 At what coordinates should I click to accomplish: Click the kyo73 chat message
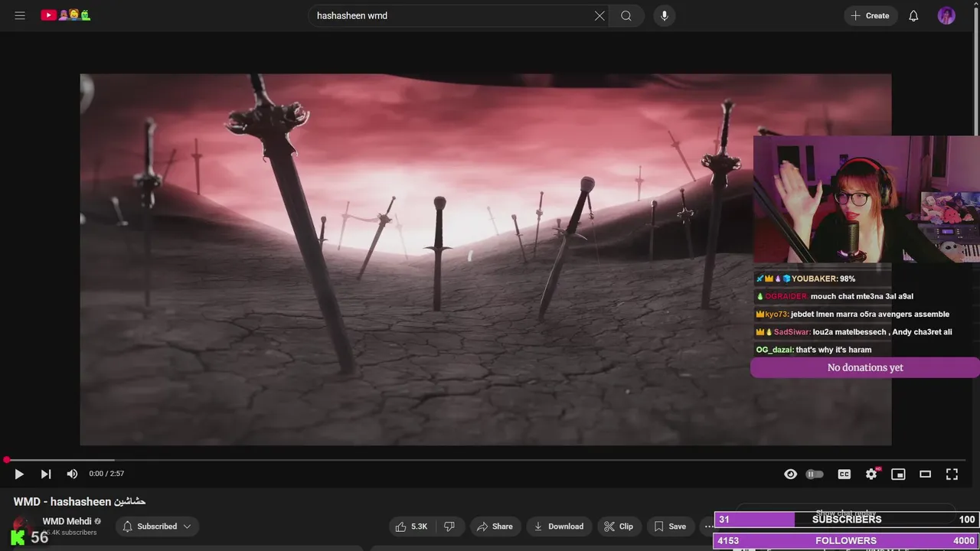[852, 314]
